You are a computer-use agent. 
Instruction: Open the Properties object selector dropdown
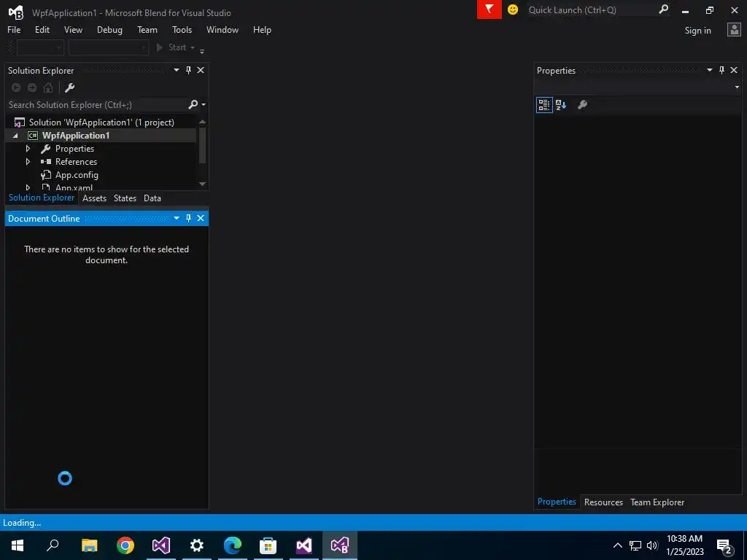pyautogui.click(x=737, y=87)
